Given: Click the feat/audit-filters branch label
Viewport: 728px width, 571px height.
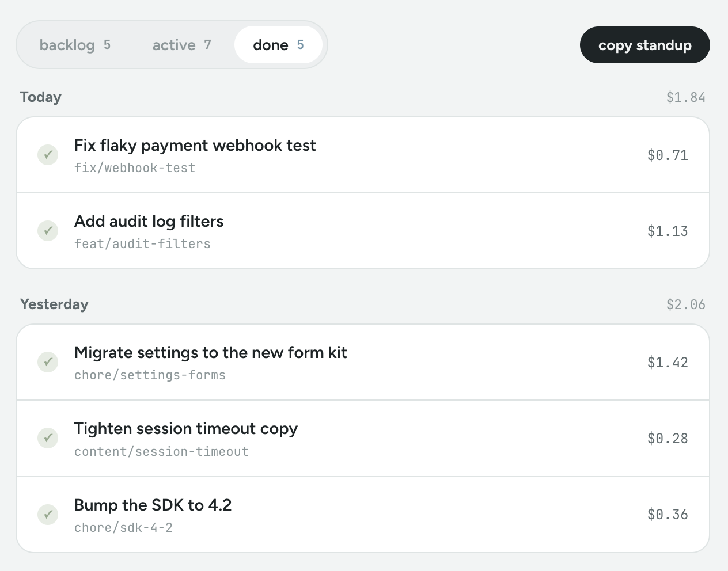Looking at the screenshot, I should 142,244.
